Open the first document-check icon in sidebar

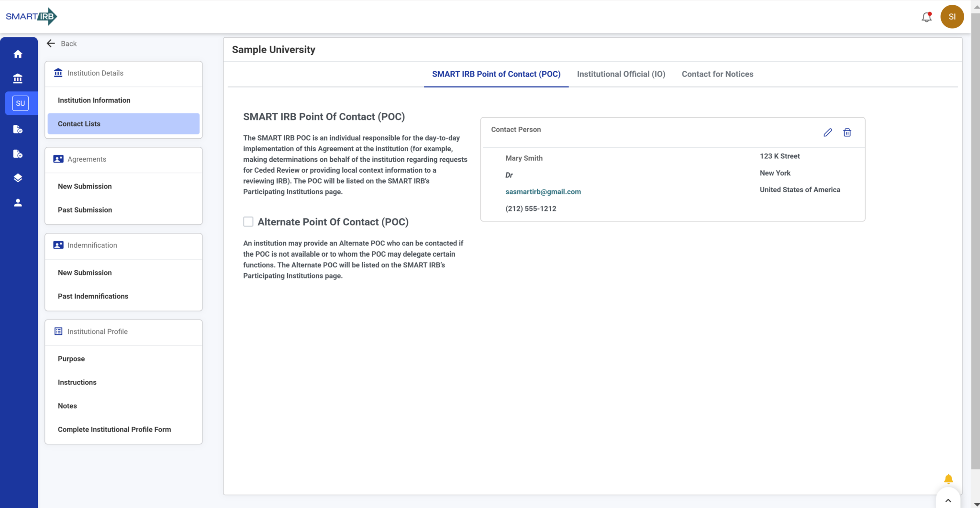(x=18, y=129)
